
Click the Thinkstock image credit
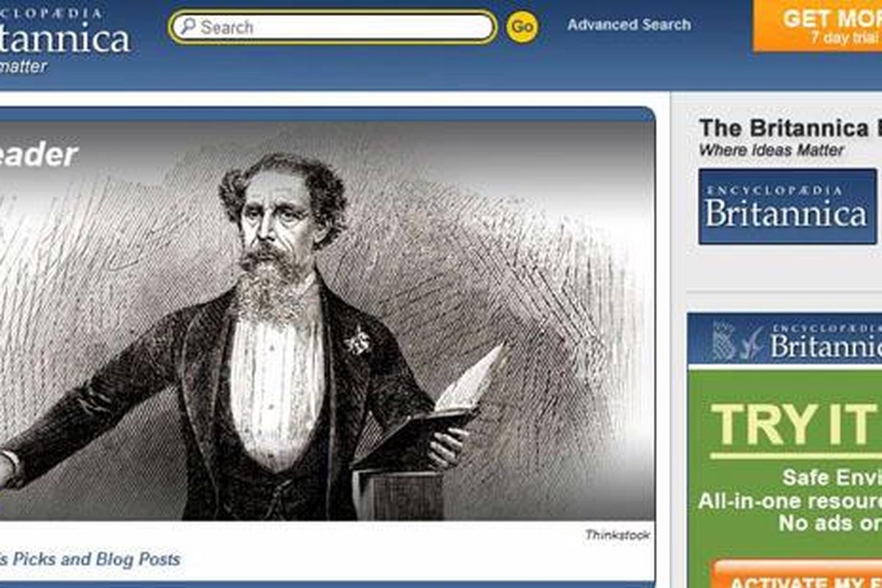(617, 535)
